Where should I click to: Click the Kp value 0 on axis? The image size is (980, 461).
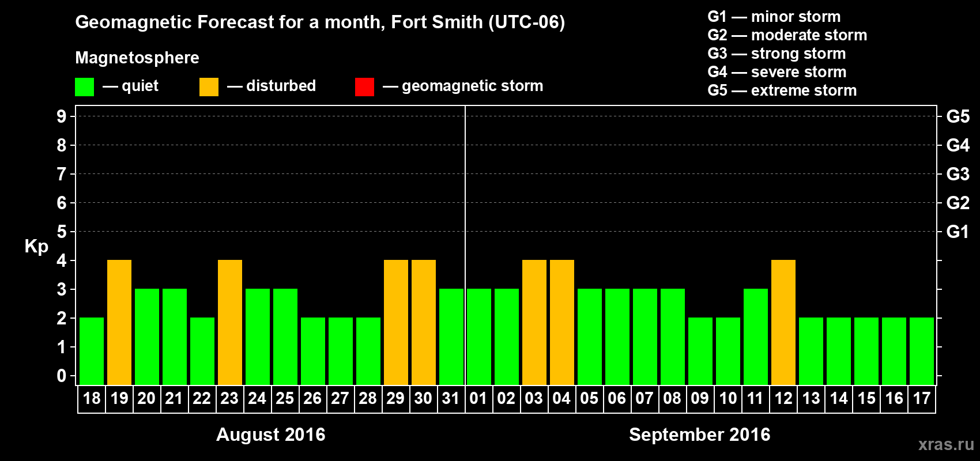(x=62, y=376)
